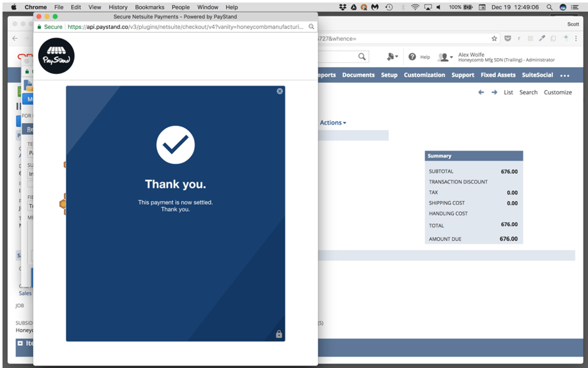Click the date and time in menu bar
Image resolution: width=588 pixels, height=368 pixels.
(515, 7)
